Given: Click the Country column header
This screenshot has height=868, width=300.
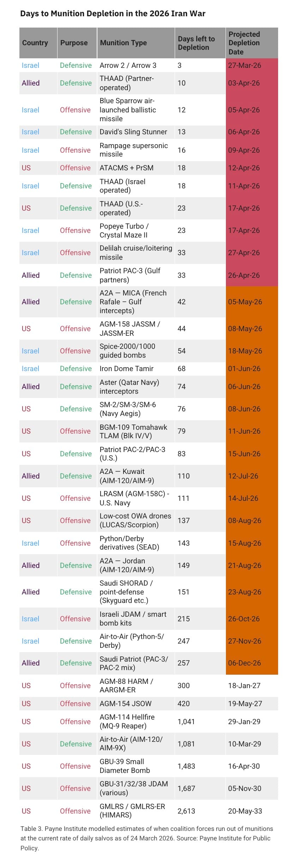Looking at the screenshot, I should click(35, 43).
